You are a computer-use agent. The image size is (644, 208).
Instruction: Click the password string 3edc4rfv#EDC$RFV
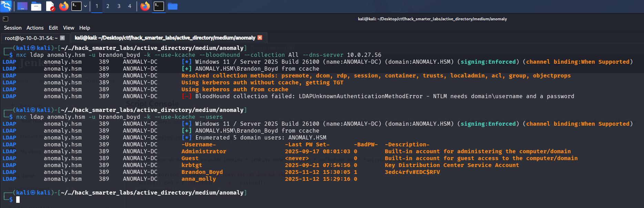412,172
